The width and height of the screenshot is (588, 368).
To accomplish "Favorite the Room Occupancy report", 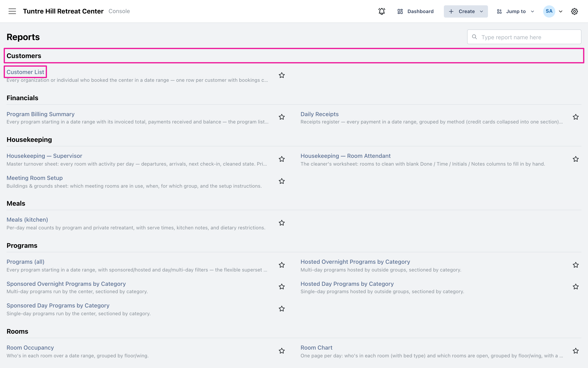I will [282, 351].
